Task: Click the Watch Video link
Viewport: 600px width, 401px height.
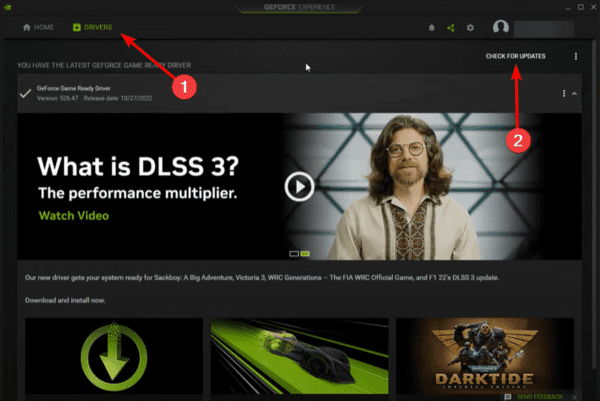Action: (x=73, y=215)
